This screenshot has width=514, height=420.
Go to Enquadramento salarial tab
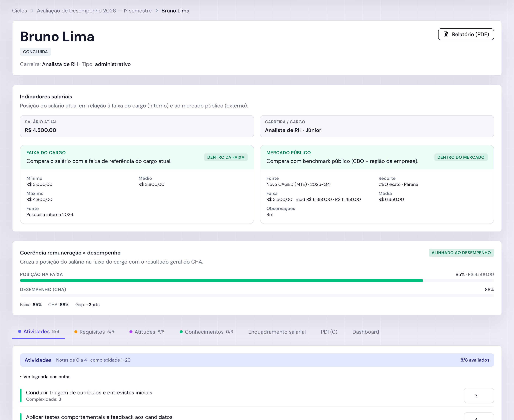(x=277, y=332)
